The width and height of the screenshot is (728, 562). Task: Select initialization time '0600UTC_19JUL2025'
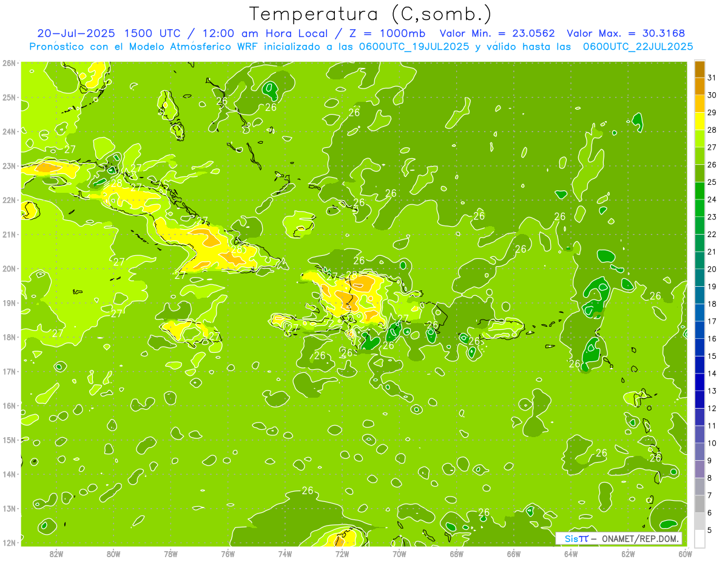click(x=414, y=46)
